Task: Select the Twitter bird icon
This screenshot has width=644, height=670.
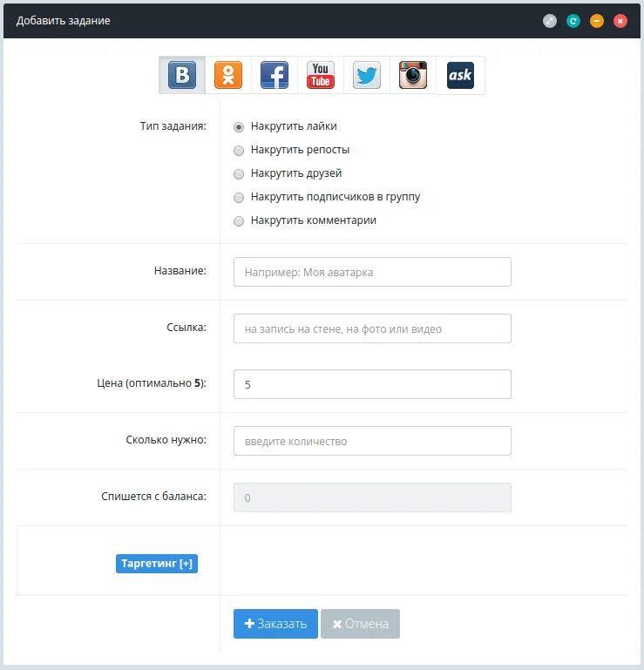Action: pos(367,75)
